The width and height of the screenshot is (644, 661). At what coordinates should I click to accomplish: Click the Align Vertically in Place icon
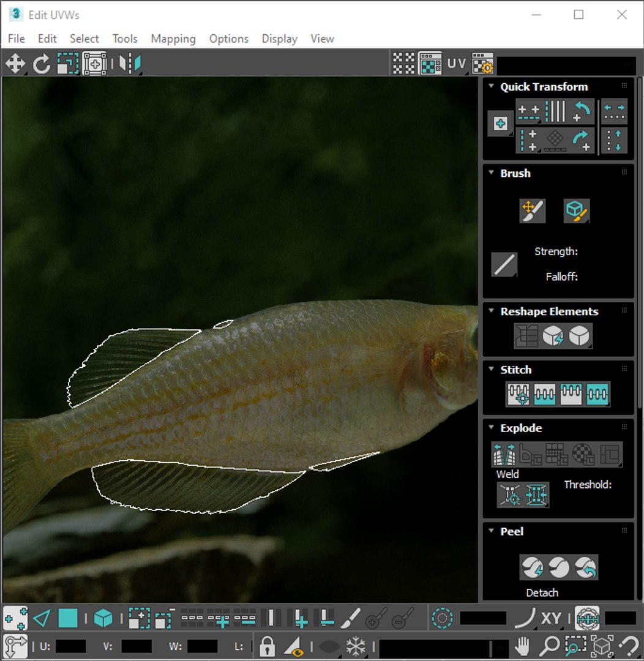pos(555,112)
